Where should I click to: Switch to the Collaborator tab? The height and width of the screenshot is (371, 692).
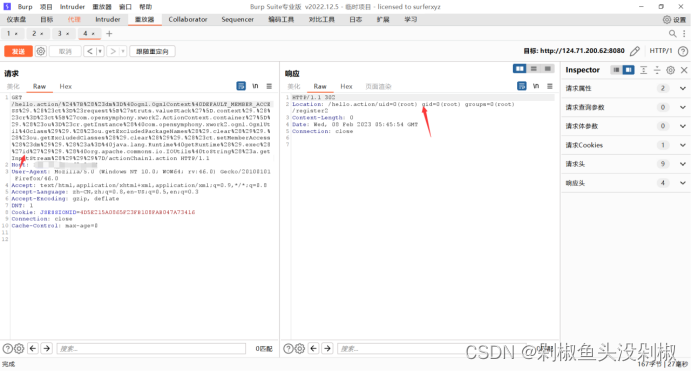[188, 19]
